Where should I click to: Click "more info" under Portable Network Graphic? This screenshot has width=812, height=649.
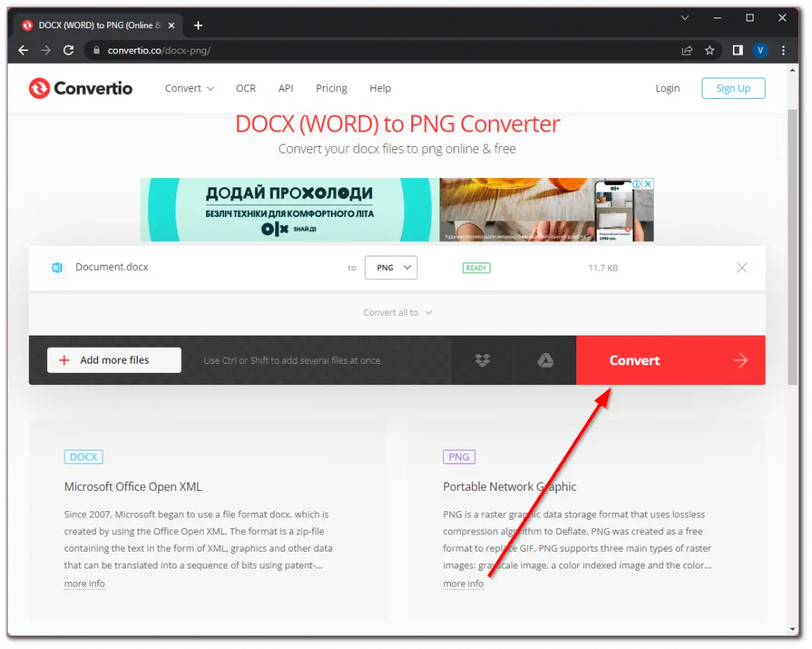pyautogui.click(x=463, y=583)
